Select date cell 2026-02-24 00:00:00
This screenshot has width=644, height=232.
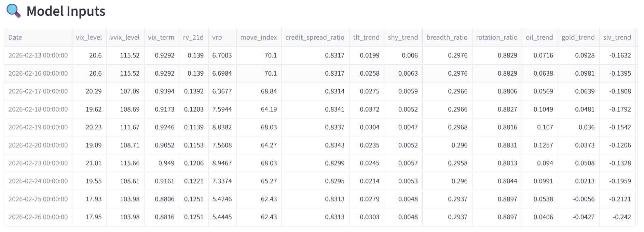click(x=38, y=181)
